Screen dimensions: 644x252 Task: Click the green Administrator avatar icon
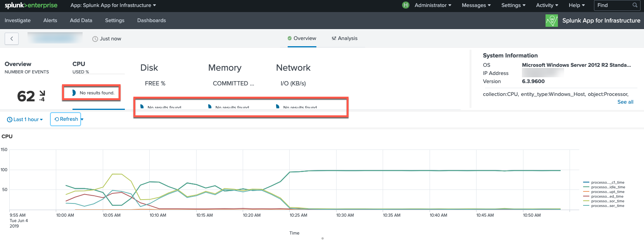[x=406, y=5]
